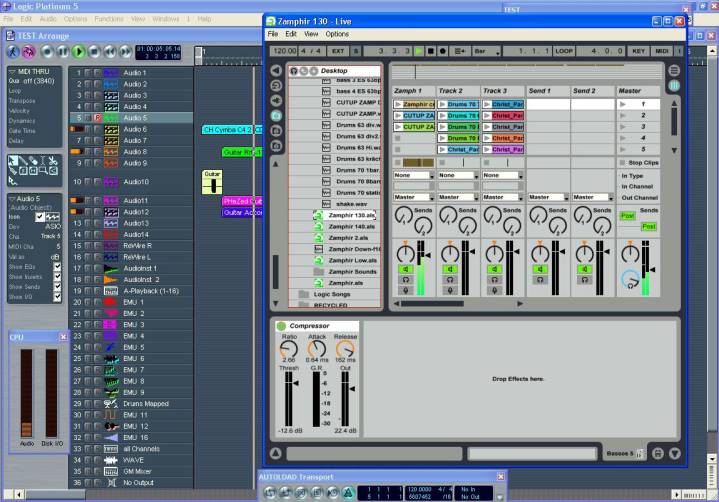This screenshot has height=502, width=719.
Task: Click the round down-arrow icon at Live's bottom right
Action: click(675, 453)
